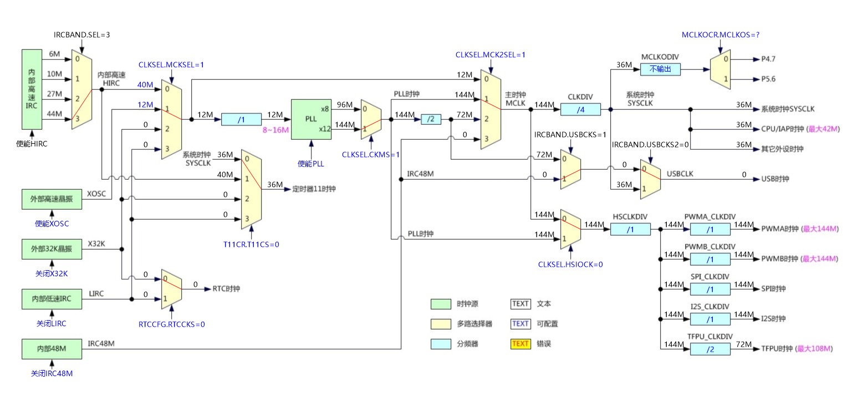Toggle the 关闭X32K setting
The width and height of the screenshot is (868, 405).
[51, 273]
